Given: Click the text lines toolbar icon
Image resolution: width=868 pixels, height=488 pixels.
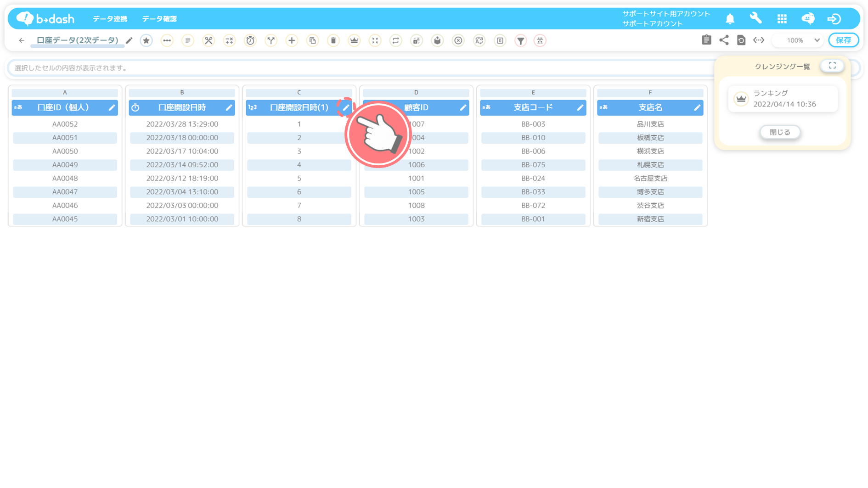Looking at the screenshot, I should pyautogui.click(x=188, y=40).
